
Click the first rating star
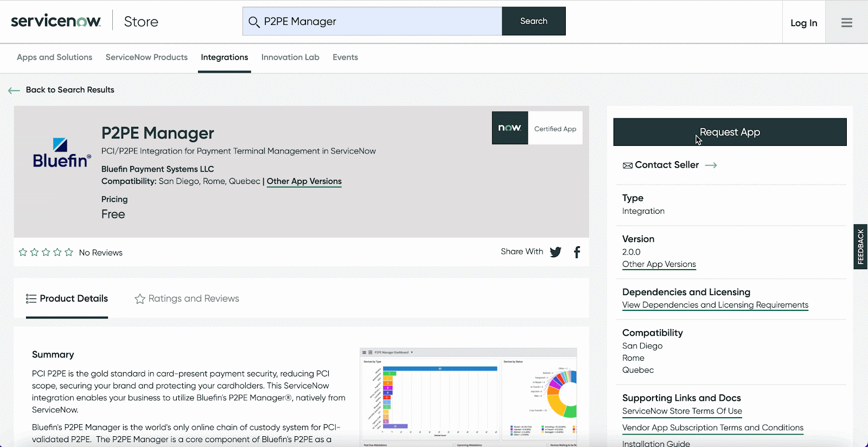click(x=23, y=252)
